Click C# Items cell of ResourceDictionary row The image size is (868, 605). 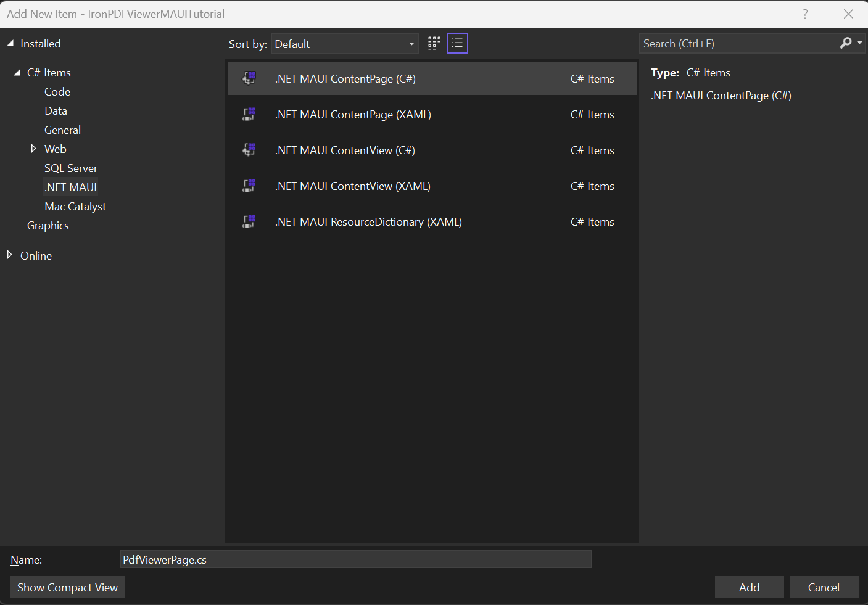(592, 222)
